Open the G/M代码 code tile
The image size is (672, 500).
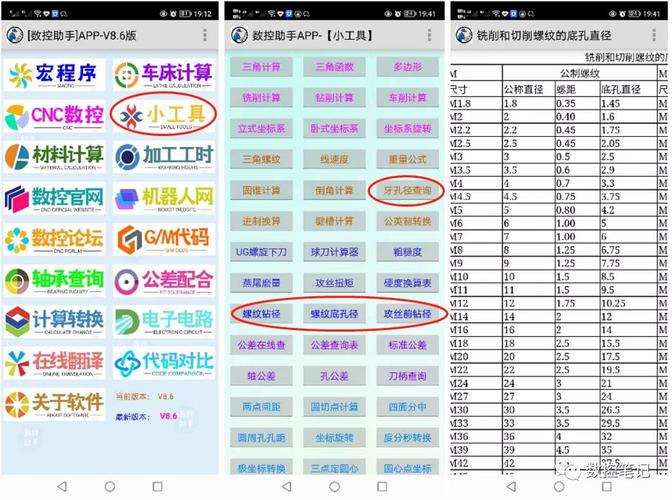click(164, 240)
